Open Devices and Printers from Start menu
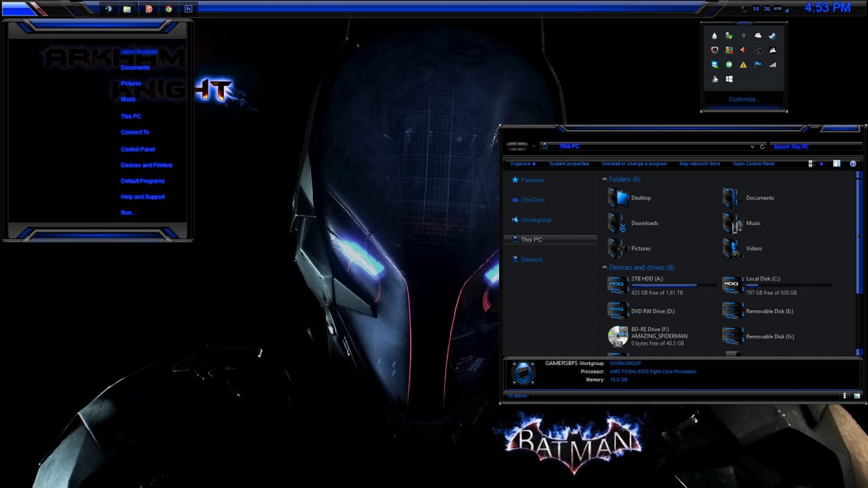This screenshot has width=868, height=488. [146, 165]
